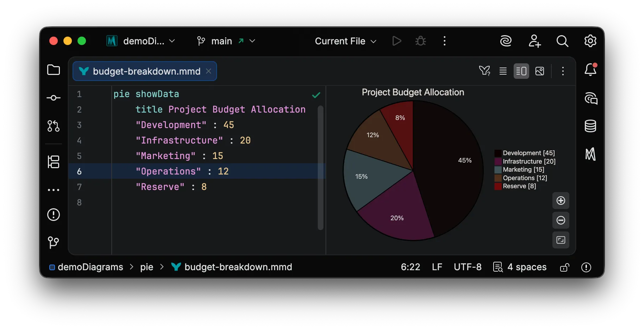Open the Notifications bell panel
644x330 pixels.
[590, 70]
